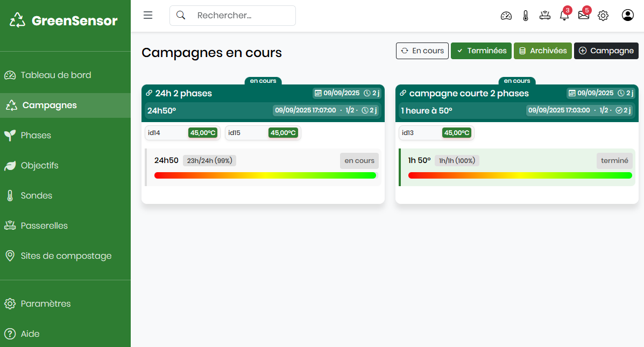Click the Campagne creation button
This screenshot has width=644, height=347.
coord(606,51)
